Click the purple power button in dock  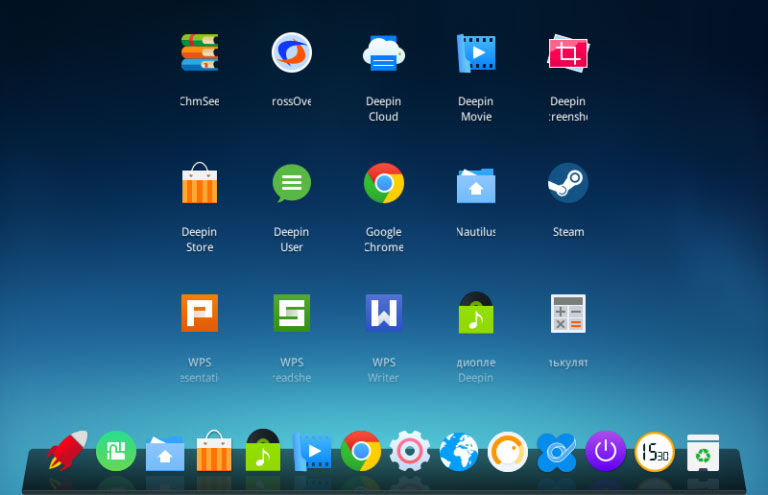(606, 451)
